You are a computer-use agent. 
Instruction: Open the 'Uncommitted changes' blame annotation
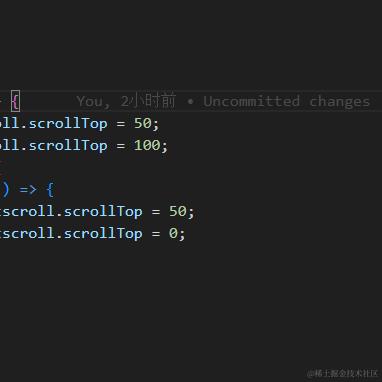pos(287,101)
